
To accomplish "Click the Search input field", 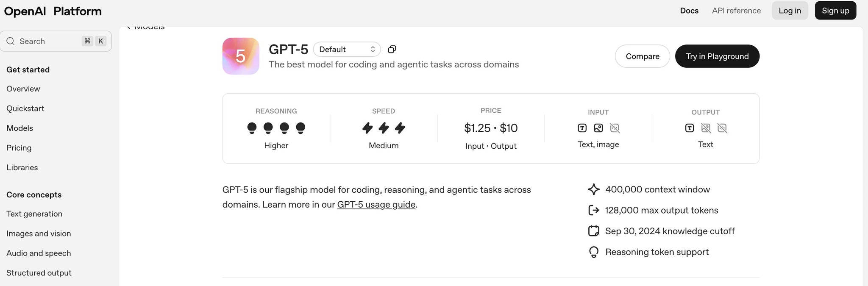I will coord(56,41).
